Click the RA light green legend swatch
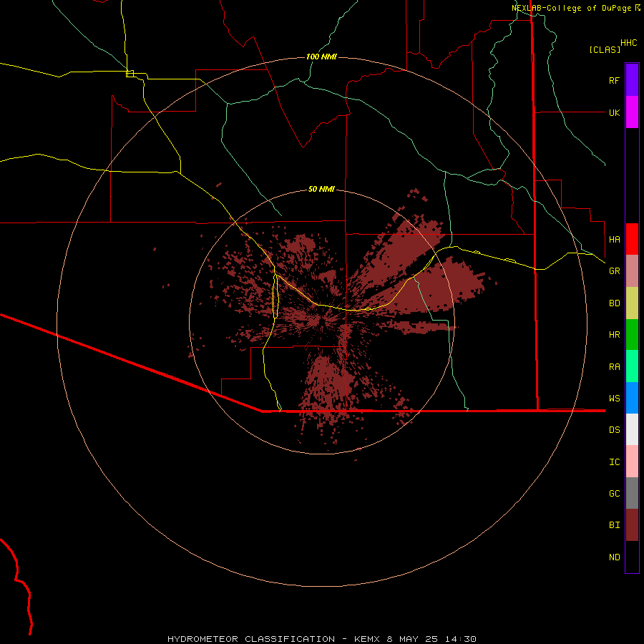The height and width of the screenshot is (644, 644). tap(632, 366)
